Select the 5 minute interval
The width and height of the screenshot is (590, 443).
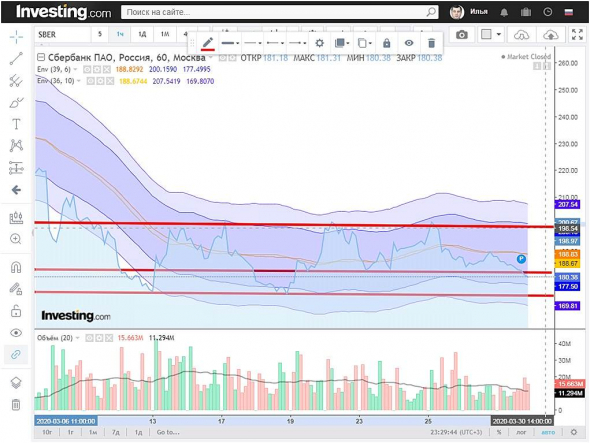click(100, 34)
